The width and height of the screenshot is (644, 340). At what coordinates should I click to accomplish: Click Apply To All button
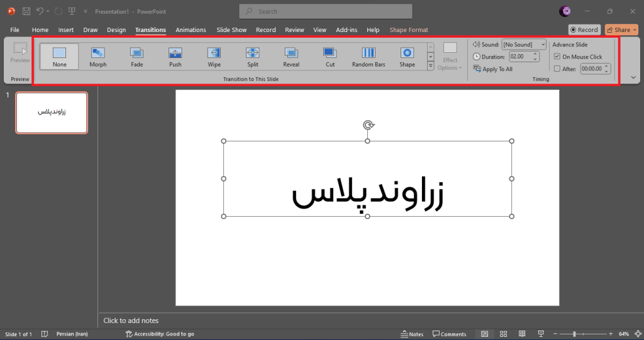coord(493,69)
